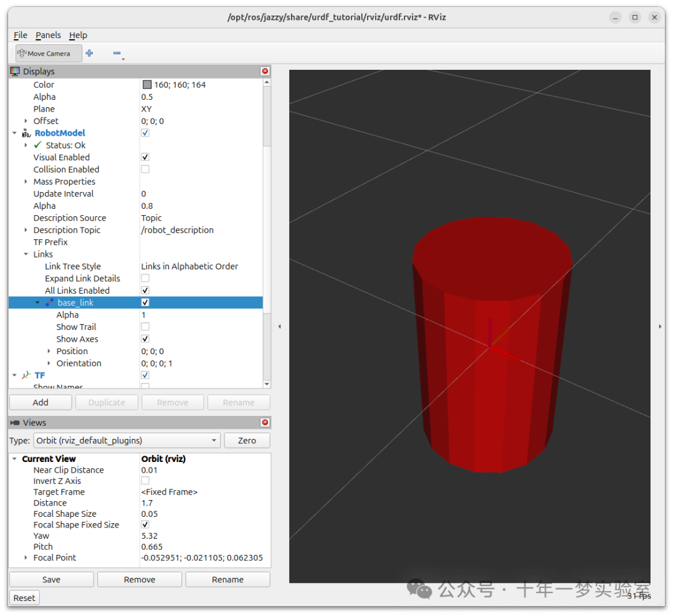The width and height of the screenshot is (673, 616).
Task: Click the blue plus add-tool icon
Action: click(x=89, y=53)
